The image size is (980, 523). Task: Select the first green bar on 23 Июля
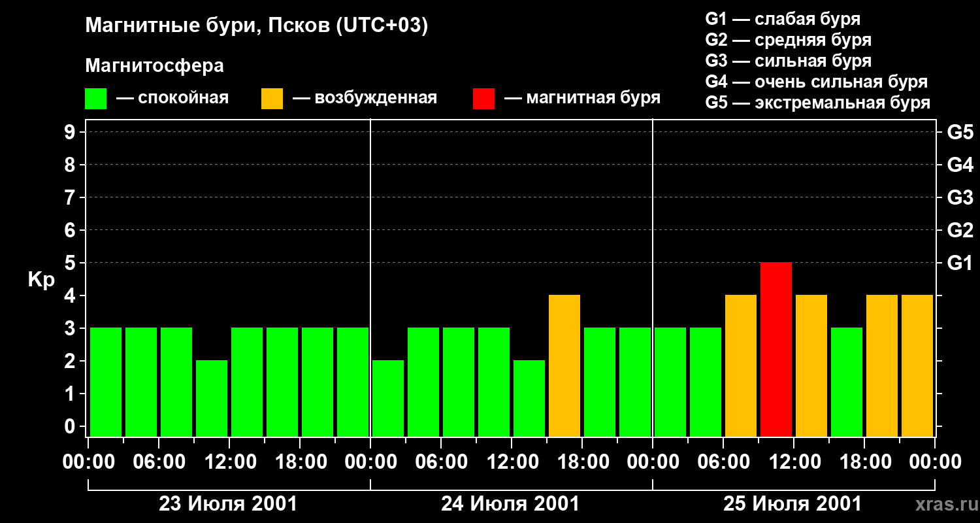point(106,382)
